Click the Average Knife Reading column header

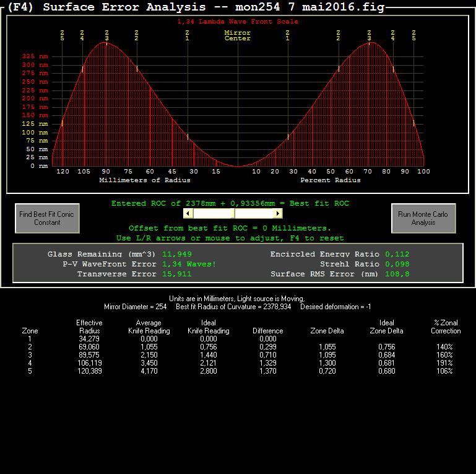click(149, 327)
